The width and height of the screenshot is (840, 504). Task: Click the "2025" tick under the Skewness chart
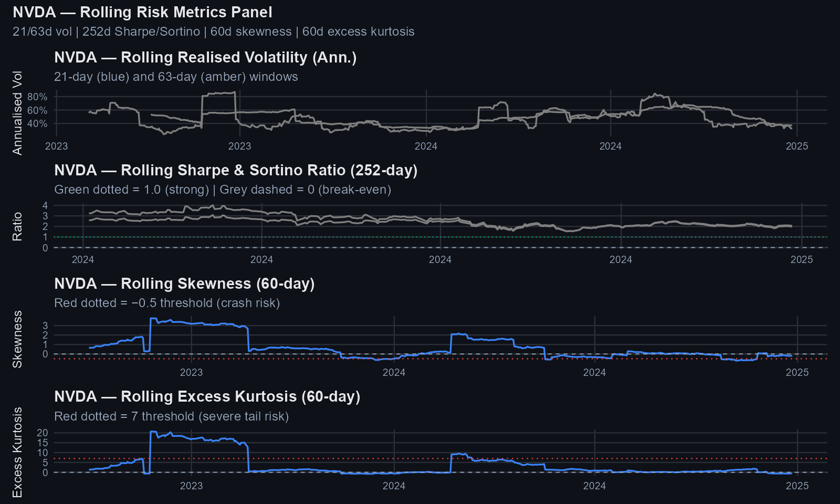pos(797,372)
